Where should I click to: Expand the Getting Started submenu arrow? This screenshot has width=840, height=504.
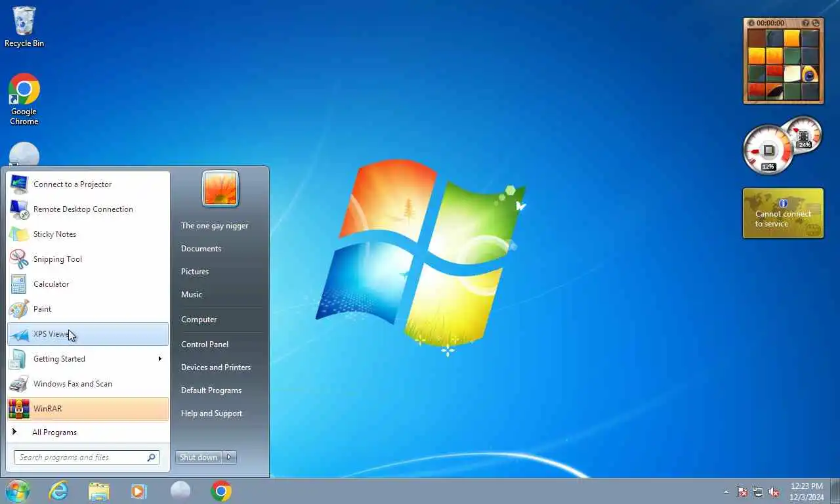[x=159, y=359]
